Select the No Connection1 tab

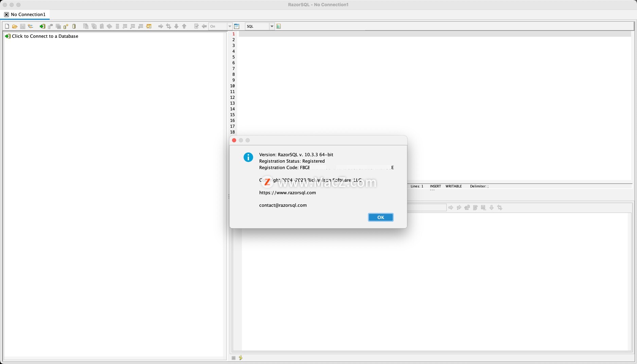click(28, 14)
